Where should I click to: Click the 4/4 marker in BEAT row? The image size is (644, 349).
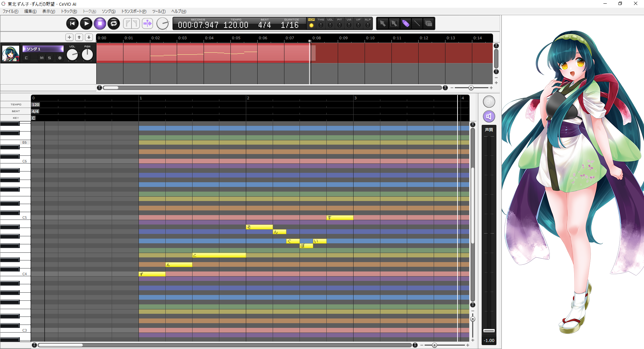[35, 111]
